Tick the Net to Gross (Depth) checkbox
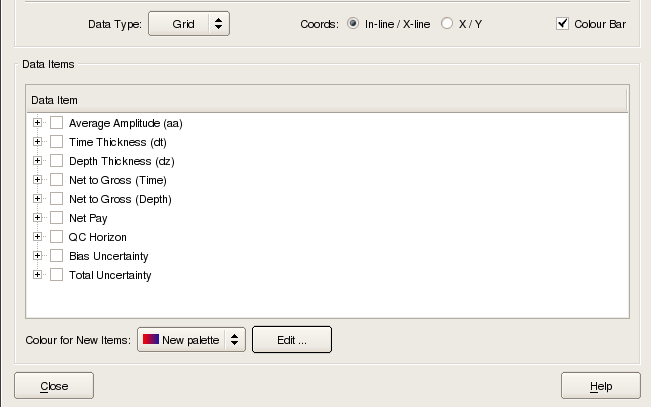651x407 pixels. (x=57, y=199)
